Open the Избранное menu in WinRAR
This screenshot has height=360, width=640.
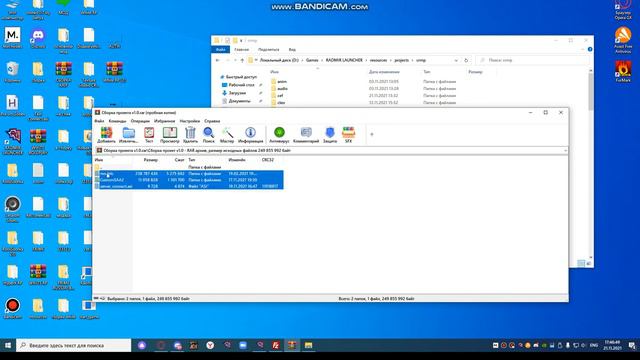164,121
